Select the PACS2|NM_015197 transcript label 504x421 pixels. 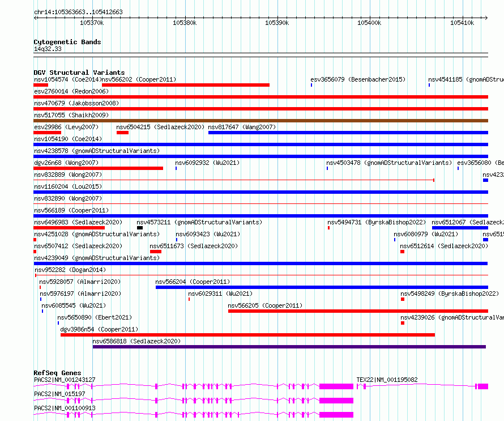coord(59,394)
